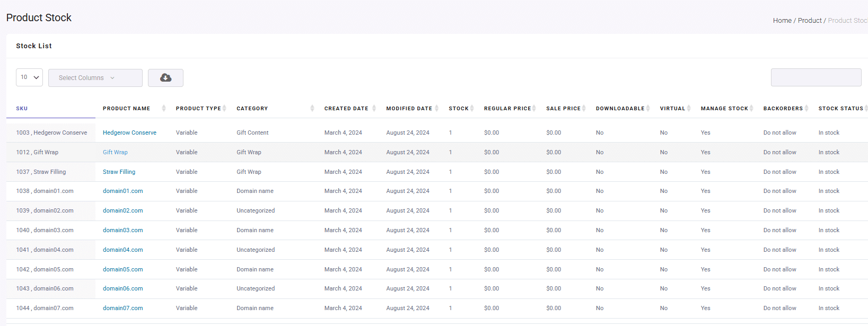Open the Gift Wrap product link
The height and width of the screenshot is (326, 868).
click(115, 153)
